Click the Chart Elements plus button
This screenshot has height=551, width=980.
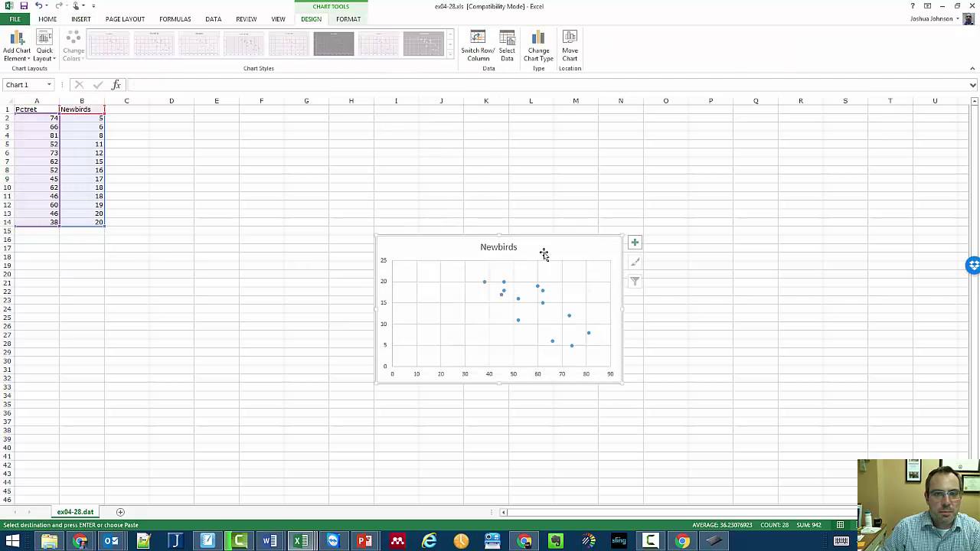click(635, 243)
